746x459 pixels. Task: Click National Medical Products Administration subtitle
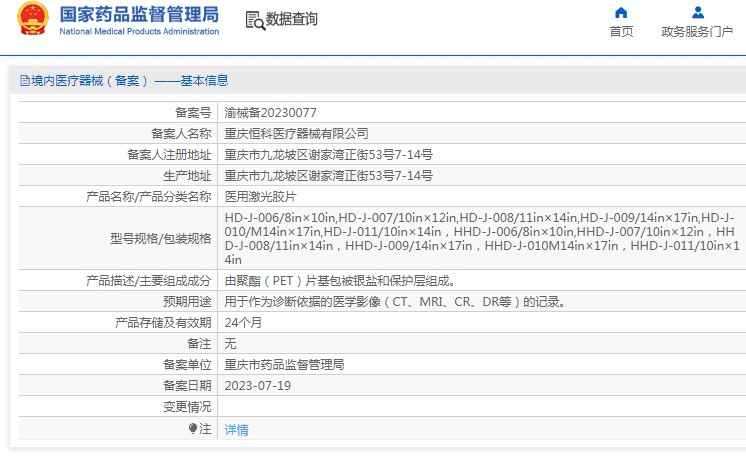point(139,31)
